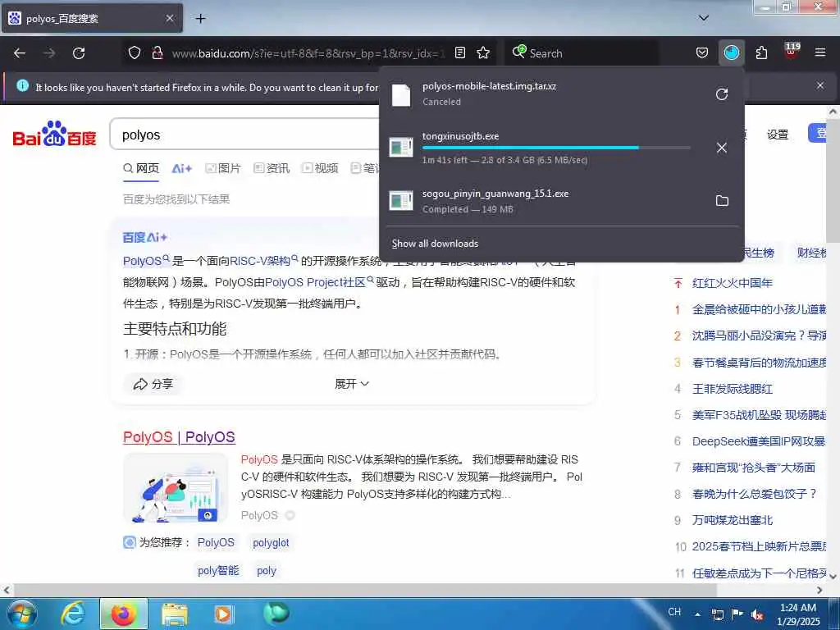Image resolution: width=840 pixels, height=630 pixels.
Task: Open the Windows Start menu
Action: 21,614
